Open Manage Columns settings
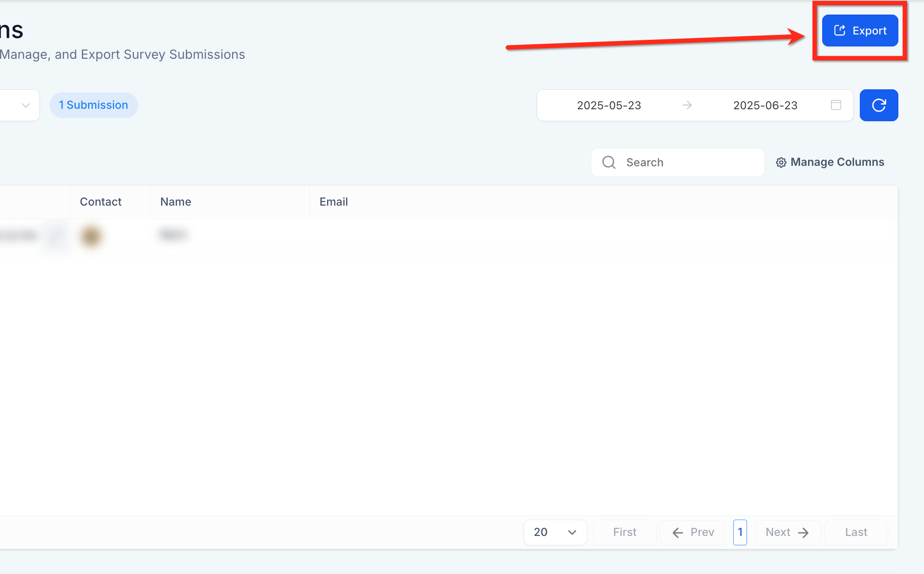The height and width of the screenshot is (574, 924). point(830,162)
